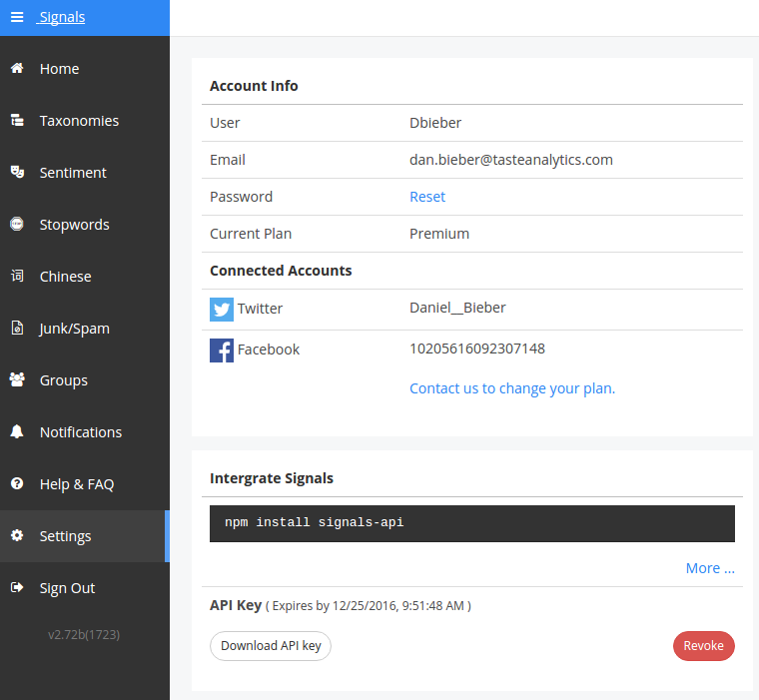Click the Intergrate Signals heading

pos(271,478)
